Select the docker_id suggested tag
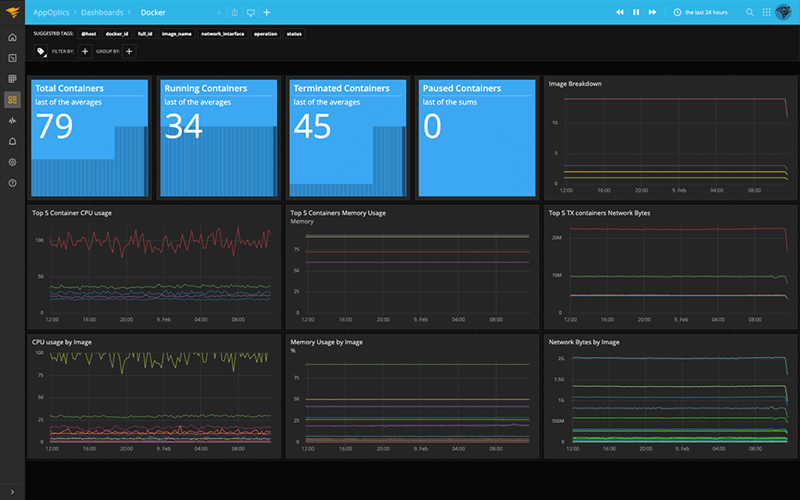Viewport: 800px width, 500px height. click(x=117, y=34)
